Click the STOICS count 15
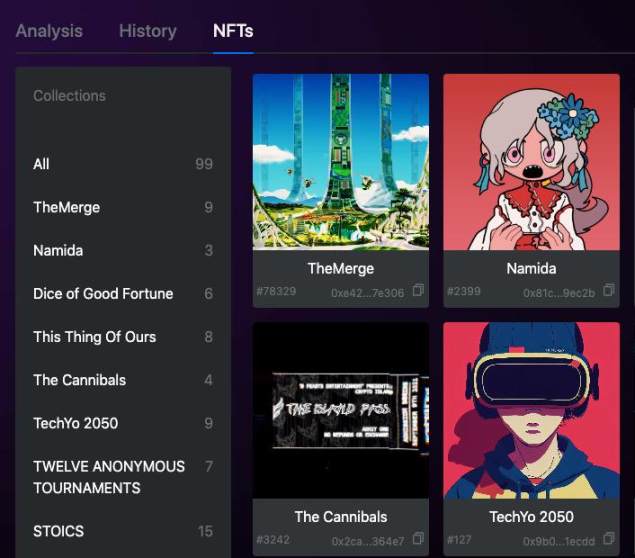635x558 pixels. click(x=205, y=531)
